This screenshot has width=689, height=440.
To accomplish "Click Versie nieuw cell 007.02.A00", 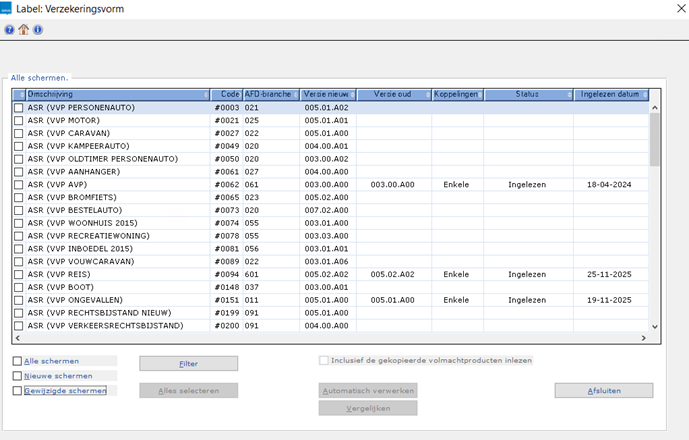I will (326, 210).
